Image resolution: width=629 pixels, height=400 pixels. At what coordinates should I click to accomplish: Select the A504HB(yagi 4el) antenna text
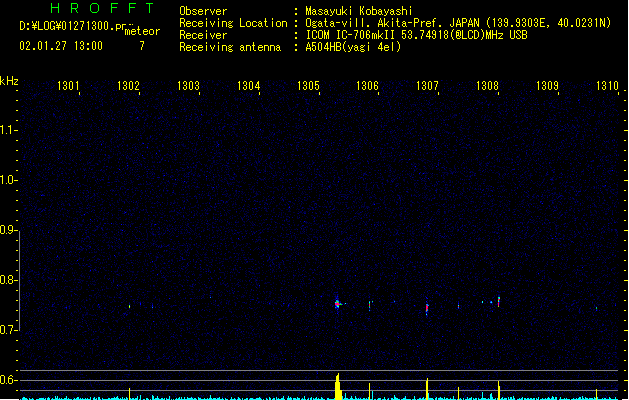pyautogui.click(x=353, y=47)
